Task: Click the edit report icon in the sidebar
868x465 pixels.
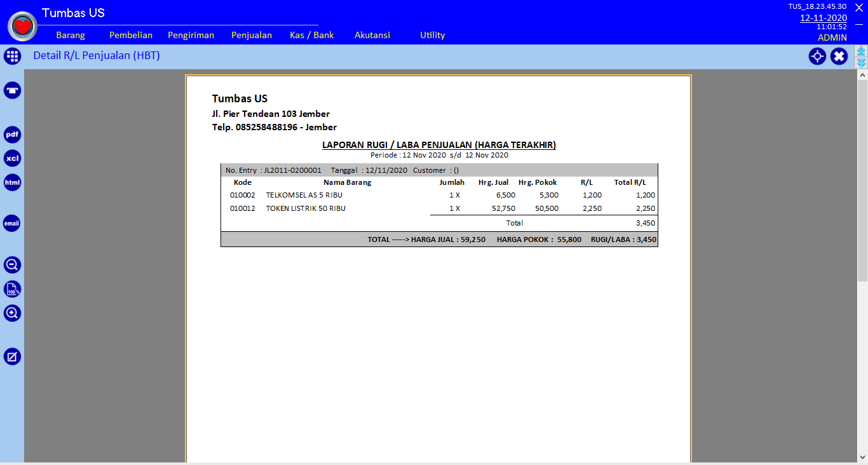Action: tap(13, 356)
